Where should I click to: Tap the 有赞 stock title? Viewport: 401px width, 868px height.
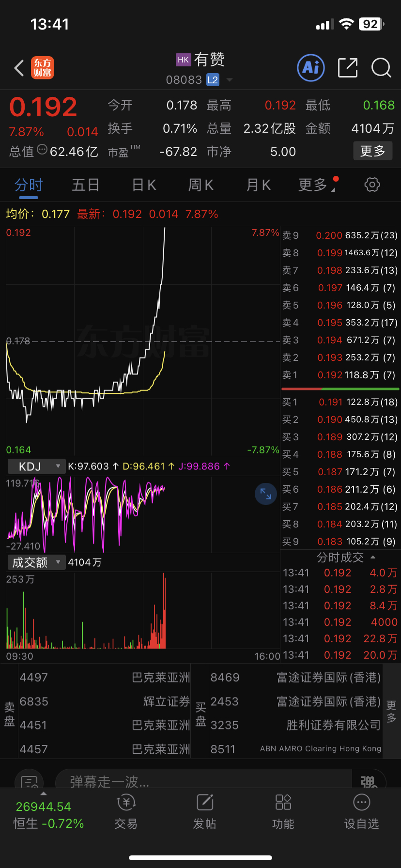(209, 60)
